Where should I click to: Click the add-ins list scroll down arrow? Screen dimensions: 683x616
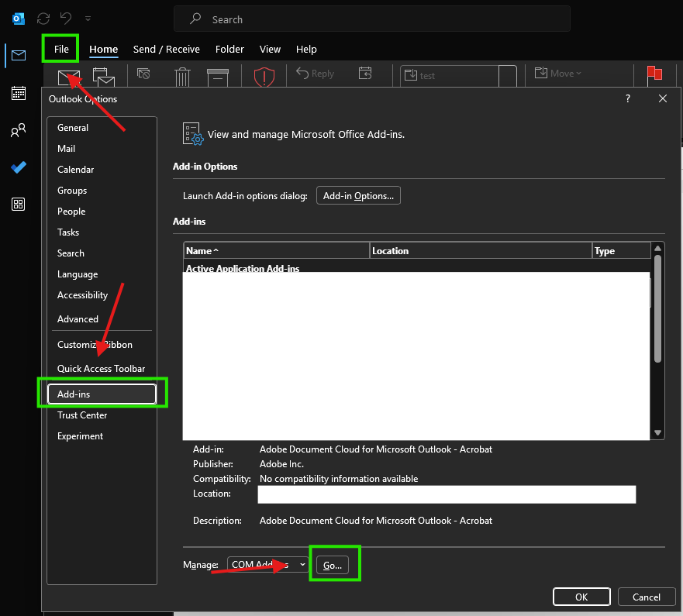point(657,432)
